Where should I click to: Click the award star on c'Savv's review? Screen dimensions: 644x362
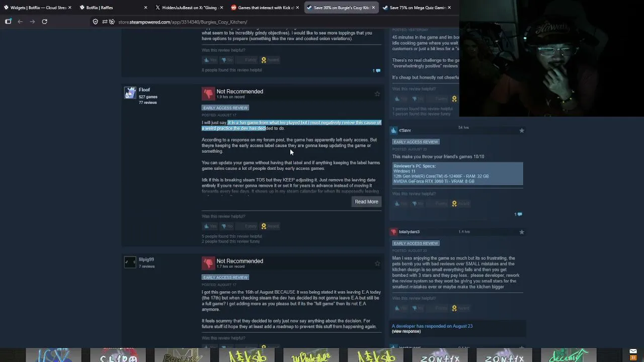(522, 130)
